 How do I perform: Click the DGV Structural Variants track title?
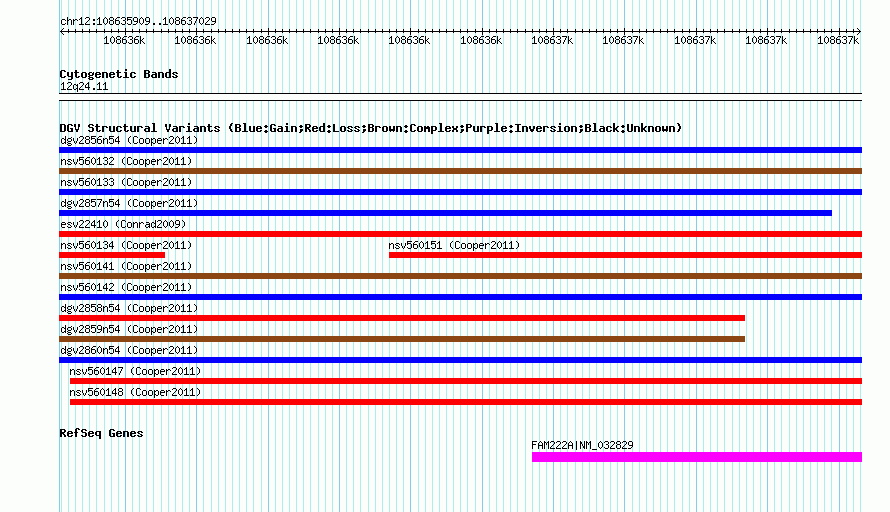(371, 128)
